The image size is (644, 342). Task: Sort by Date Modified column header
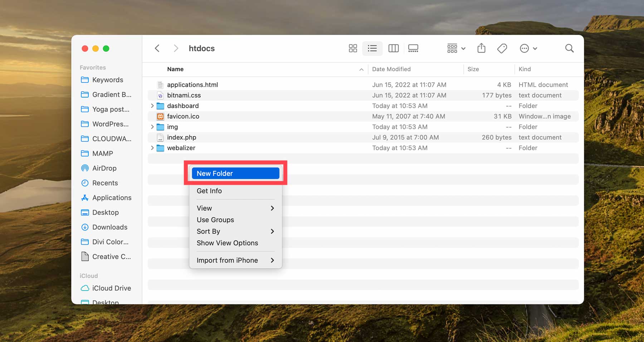click(x=391, y=69)
